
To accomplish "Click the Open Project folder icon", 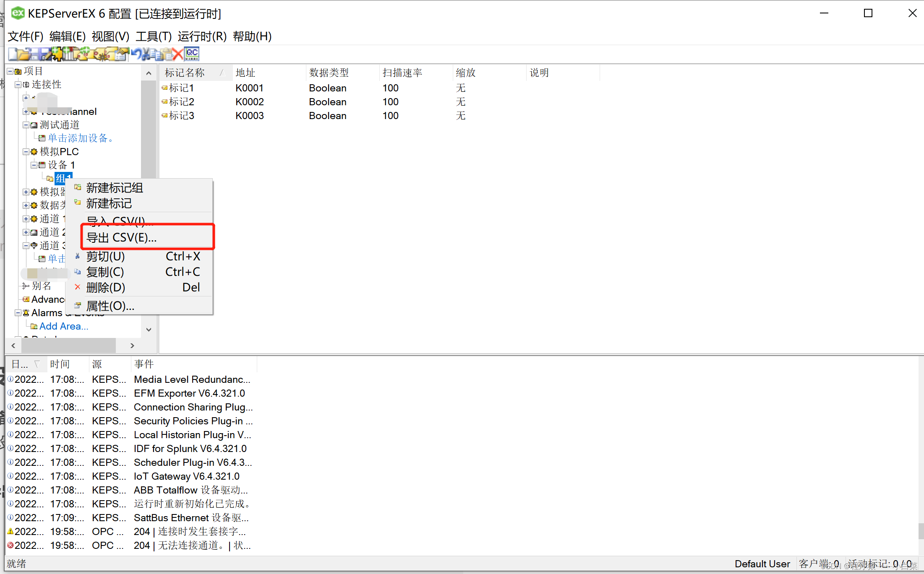I will [23, 54].
